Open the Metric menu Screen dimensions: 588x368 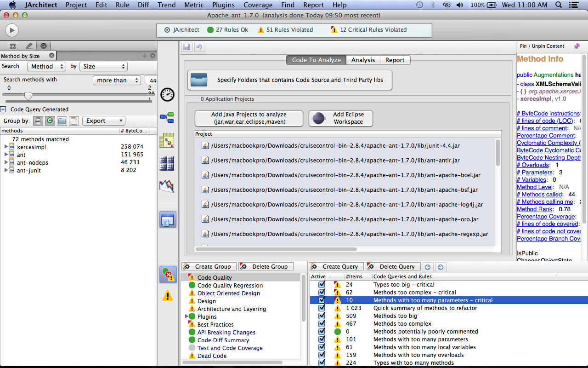[x=194, y=5]
